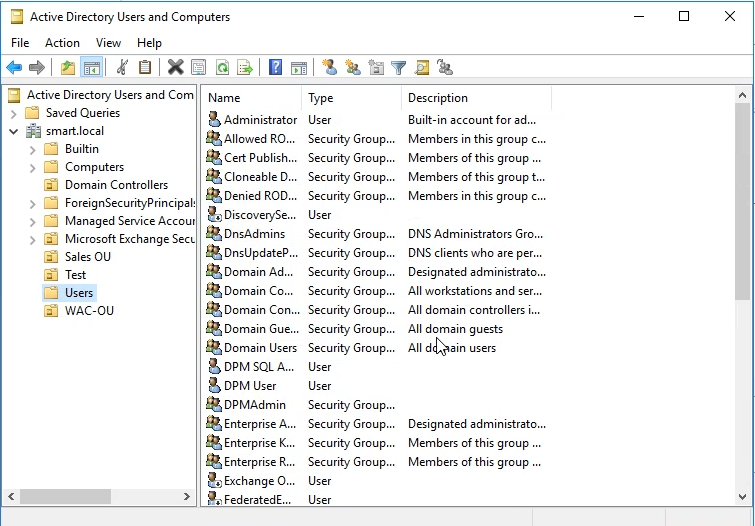
Task: Expand the Managed Service Accounts node
Action: (x=32, y=222)
